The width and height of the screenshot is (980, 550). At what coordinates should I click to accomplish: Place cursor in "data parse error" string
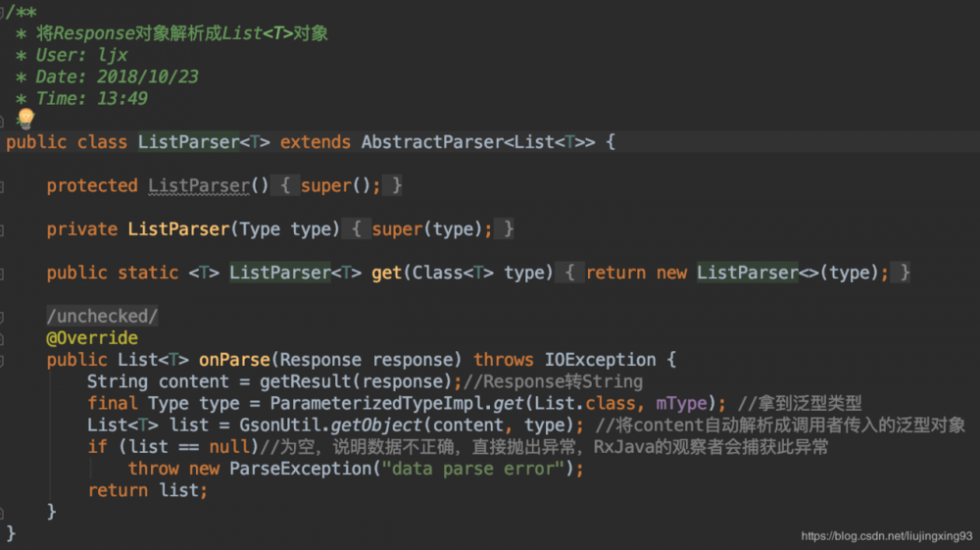[478, 469]
